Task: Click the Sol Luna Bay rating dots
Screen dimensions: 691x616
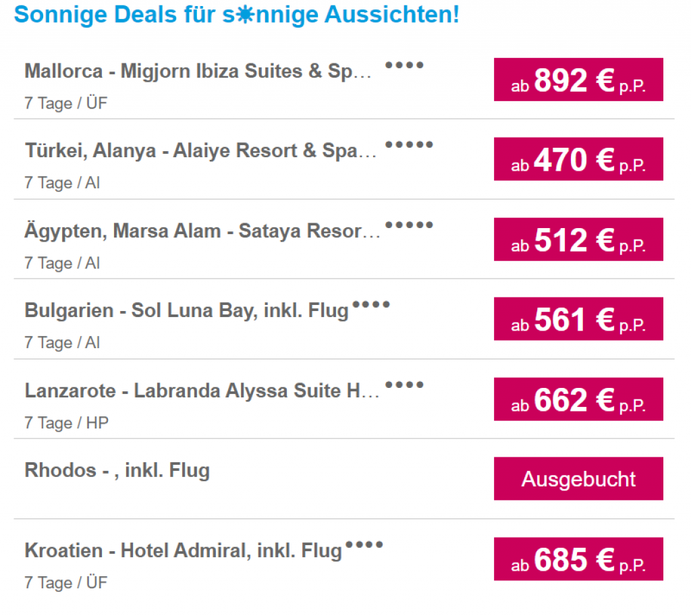Action: (x=371, y=304)
